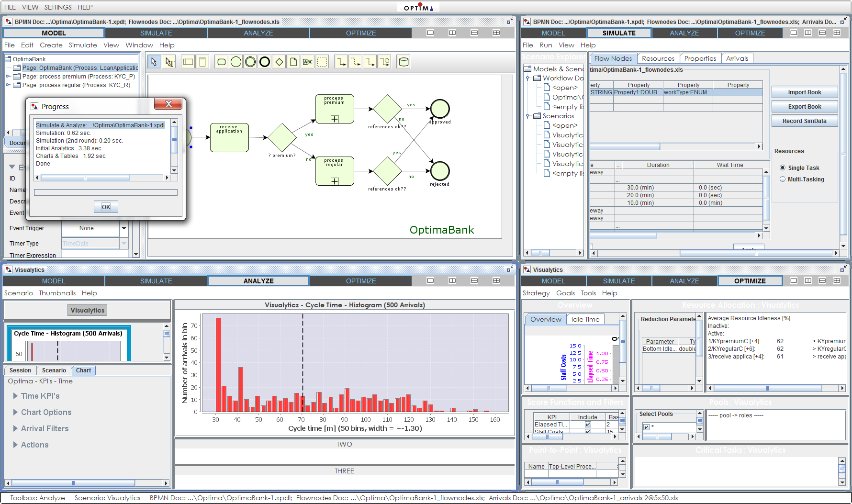Expand 'Page: process premium' tree node
Screen dimensions: 852x504
8,77
